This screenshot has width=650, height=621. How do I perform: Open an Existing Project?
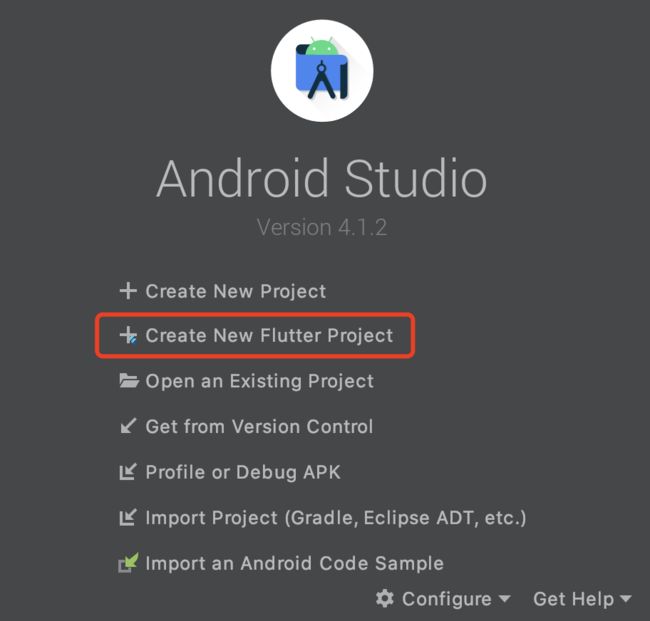point(260,381)
